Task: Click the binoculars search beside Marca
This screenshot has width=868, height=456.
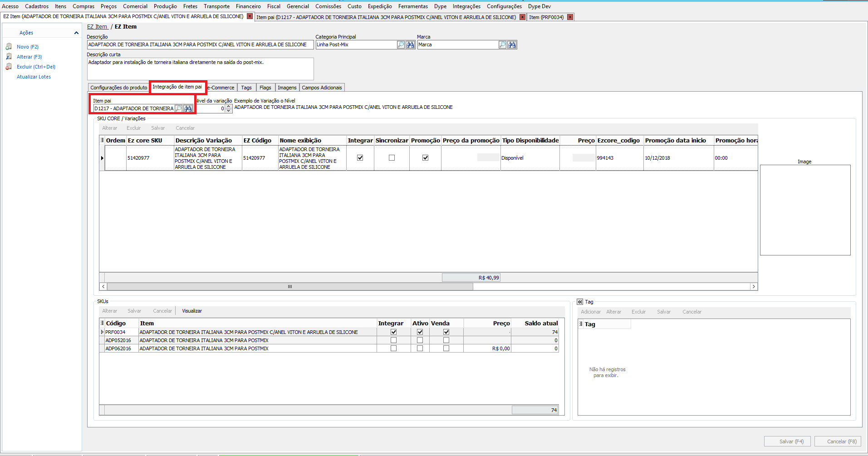Action: 512,44
